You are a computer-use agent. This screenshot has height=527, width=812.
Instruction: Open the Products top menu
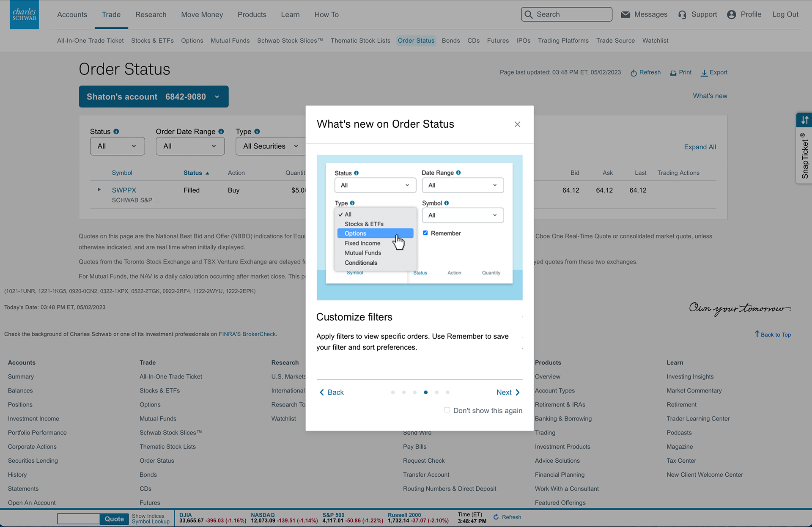coord(252,15)
